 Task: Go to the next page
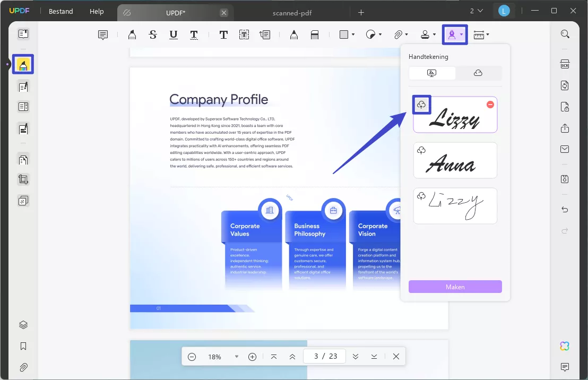click(x=356, y=357)
